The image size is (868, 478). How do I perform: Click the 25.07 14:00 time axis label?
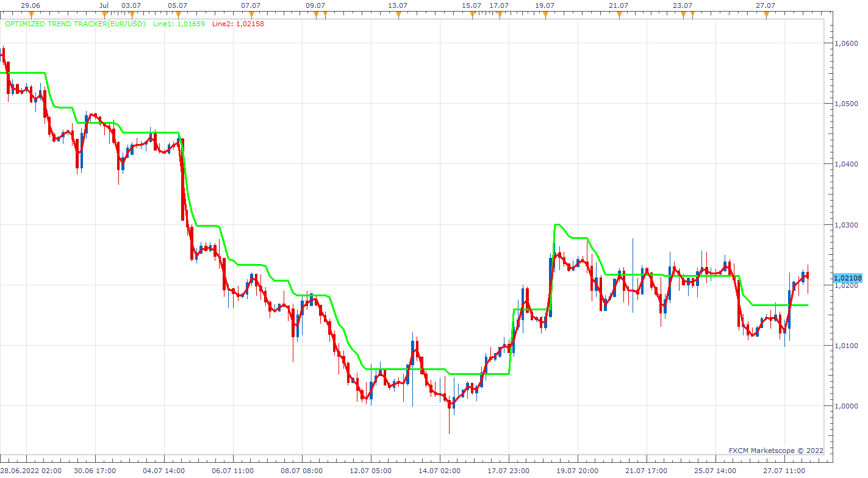tap(715, 471)
